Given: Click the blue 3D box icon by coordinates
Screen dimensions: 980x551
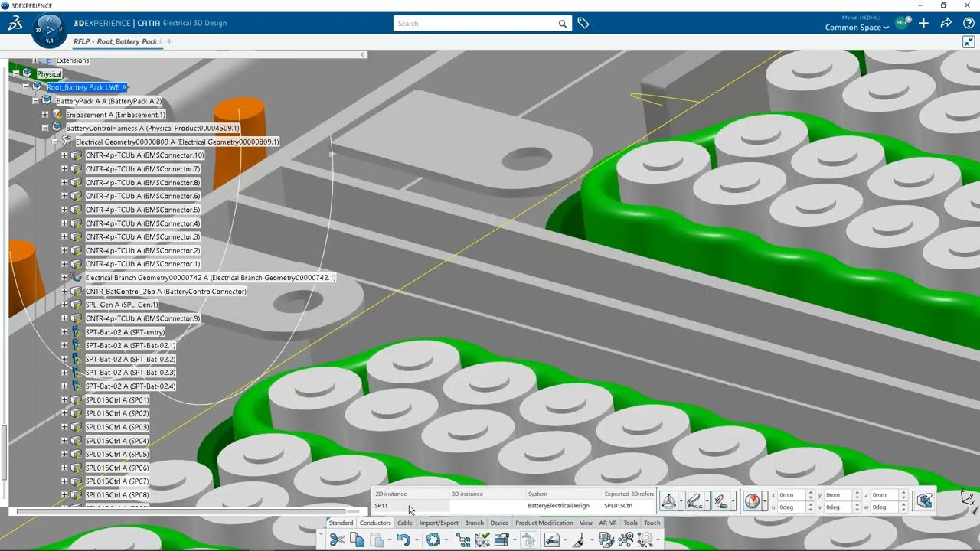Looking at the screenshot, I should tap(924, 500).
